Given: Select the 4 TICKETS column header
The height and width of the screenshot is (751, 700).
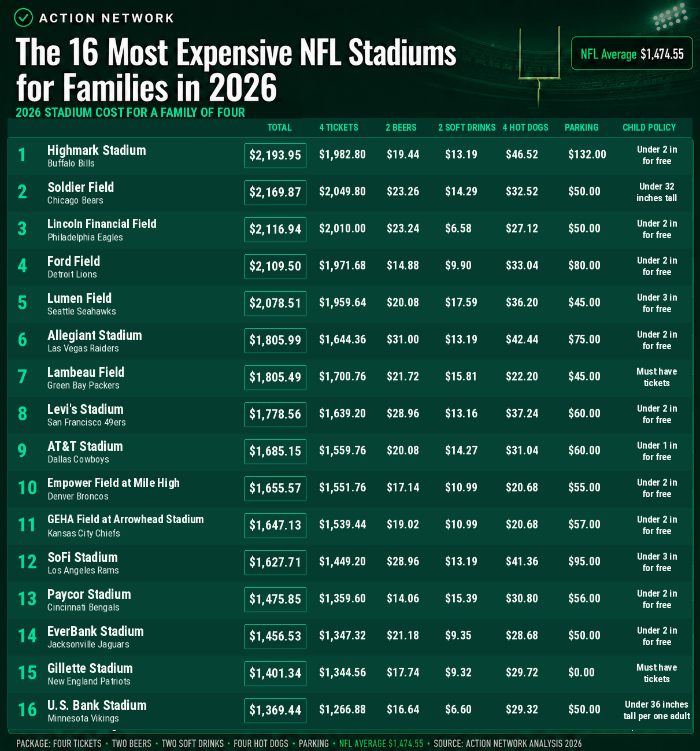Looking at the screenshot, I should click(339, 127).
